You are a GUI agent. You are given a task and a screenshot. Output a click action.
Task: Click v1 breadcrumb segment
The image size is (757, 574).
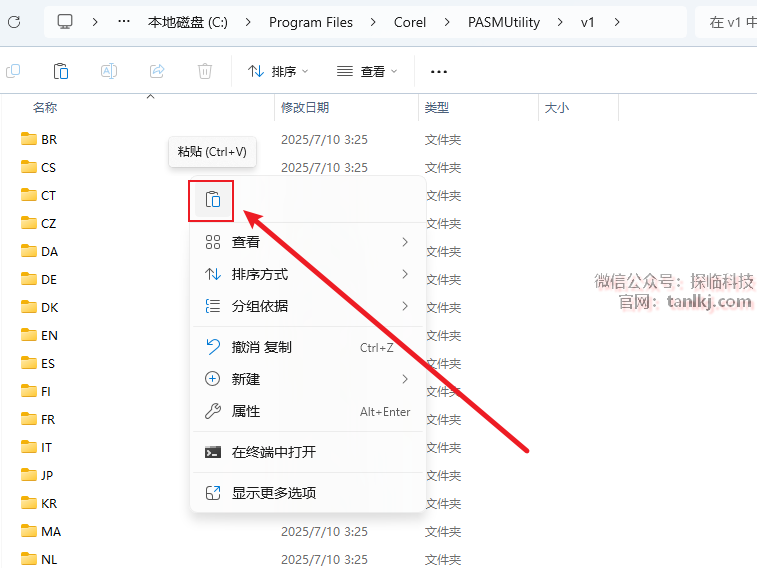point(587,22)
